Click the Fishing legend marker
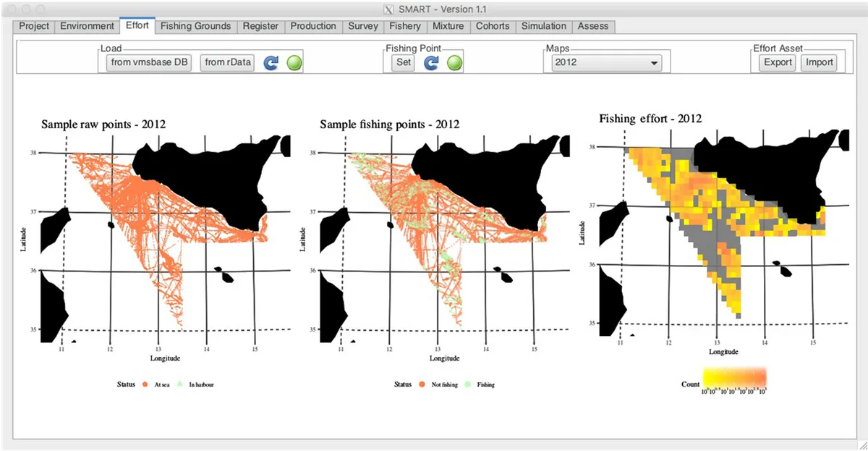This screenshot has width=868, height=451. click(x=468, y=384)
